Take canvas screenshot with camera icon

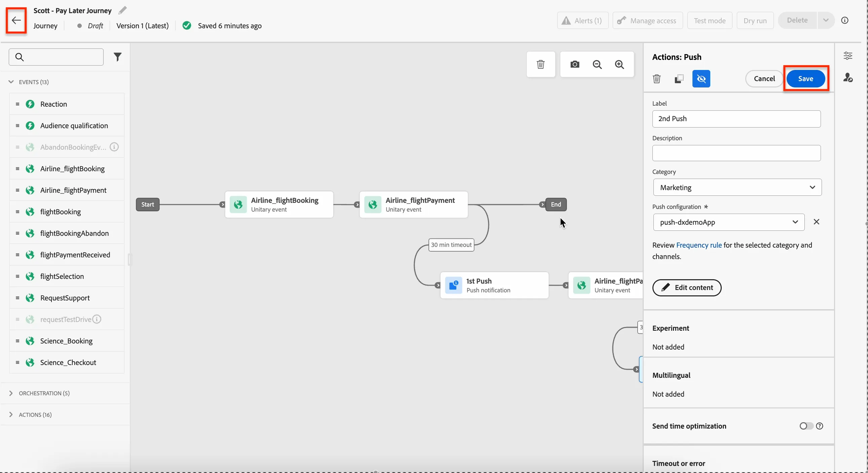tap(575, 64)
